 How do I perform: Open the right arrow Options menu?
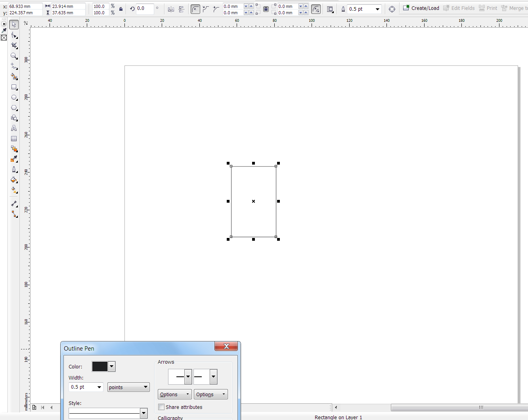[x=211, y=394]
